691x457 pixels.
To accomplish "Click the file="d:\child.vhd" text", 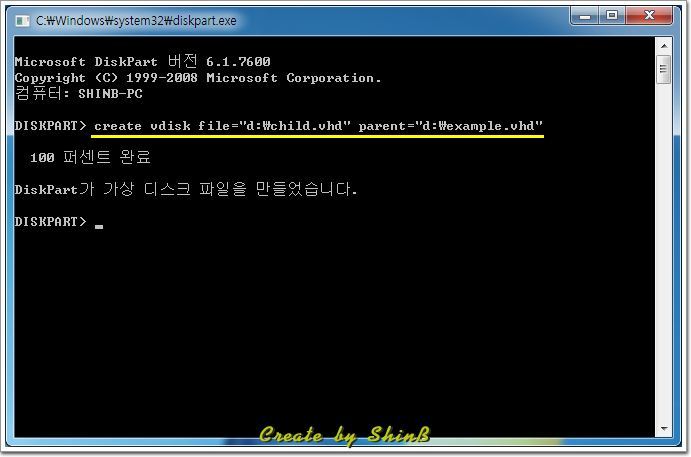I will click(274, 126).
